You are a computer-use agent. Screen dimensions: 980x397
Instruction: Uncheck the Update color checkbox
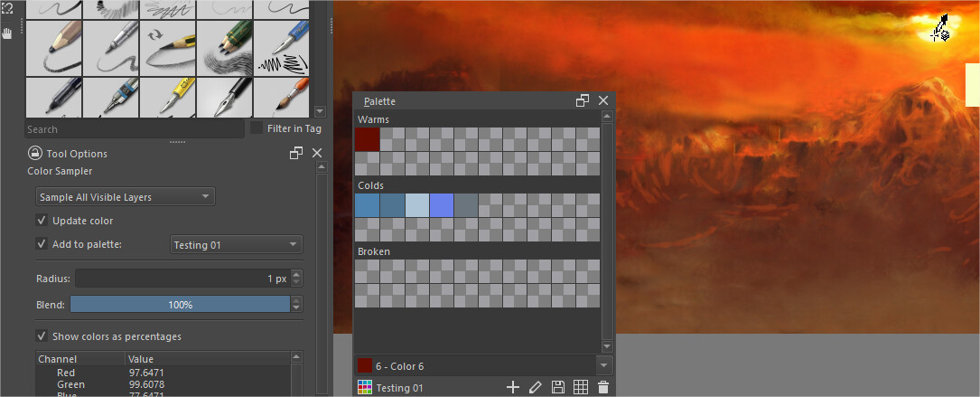[42, 221]
